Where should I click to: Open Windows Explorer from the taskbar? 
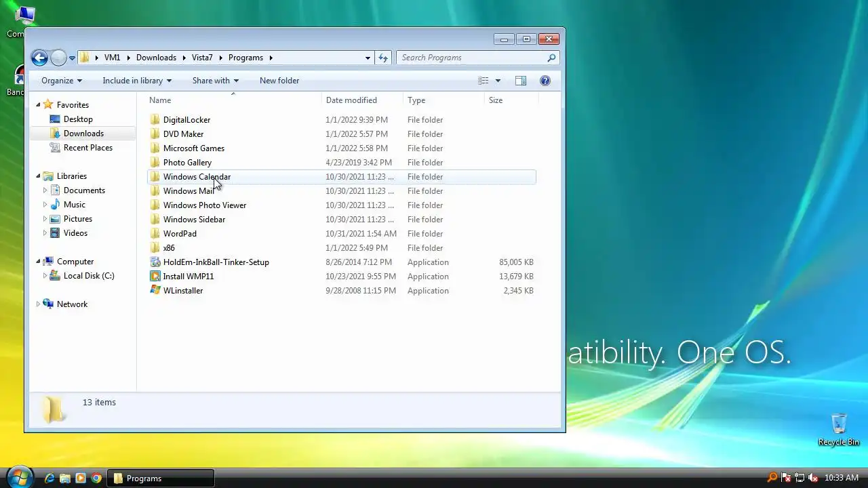[65, 479]
